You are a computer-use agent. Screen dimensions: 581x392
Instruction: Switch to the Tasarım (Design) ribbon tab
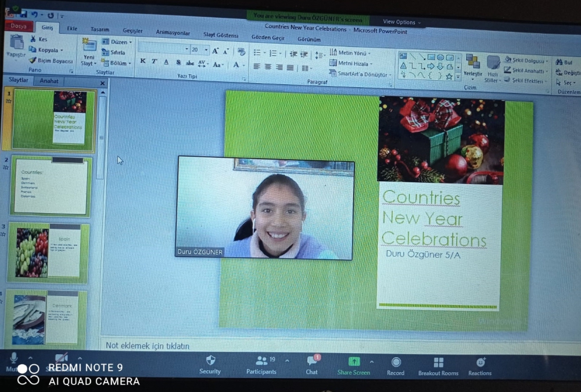[100, 29]
